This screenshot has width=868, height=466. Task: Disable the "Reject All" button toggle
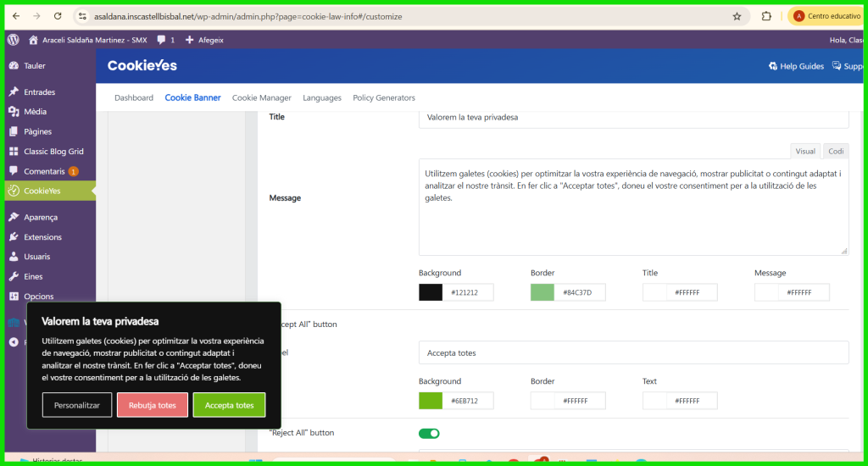pos(429,433)
